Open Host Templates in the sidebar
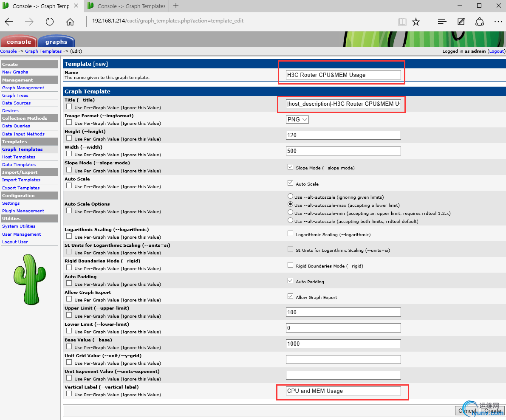The width and height of the screenshot is (506, 420). pos(19,157)
